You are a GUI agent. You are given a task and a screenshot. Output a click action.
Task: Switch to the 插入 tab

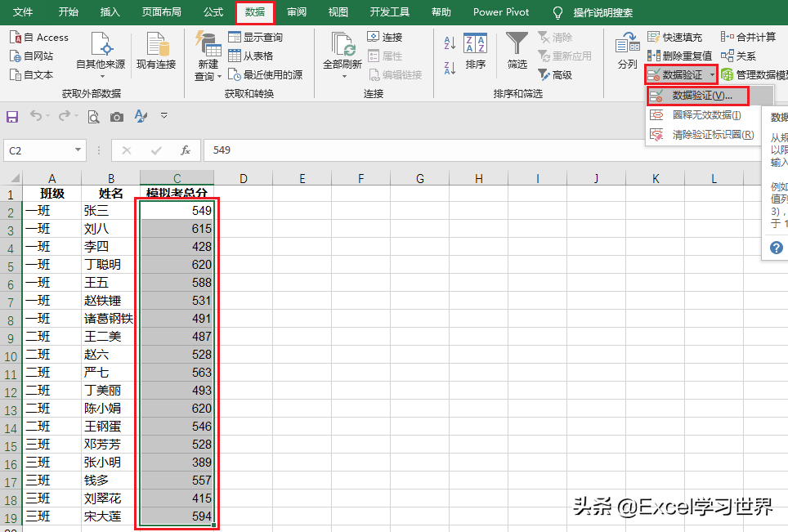(110, 12)
